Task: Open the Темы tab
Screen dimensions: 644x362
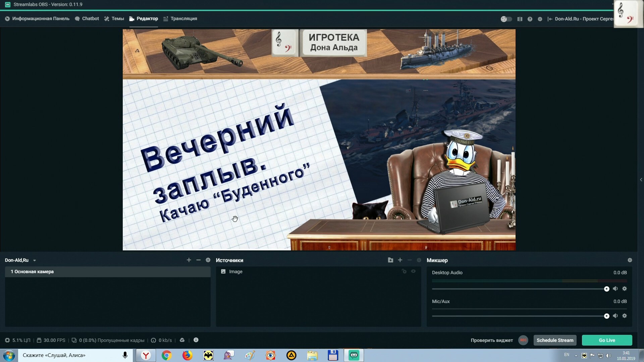Action: (x=114, y=19)
